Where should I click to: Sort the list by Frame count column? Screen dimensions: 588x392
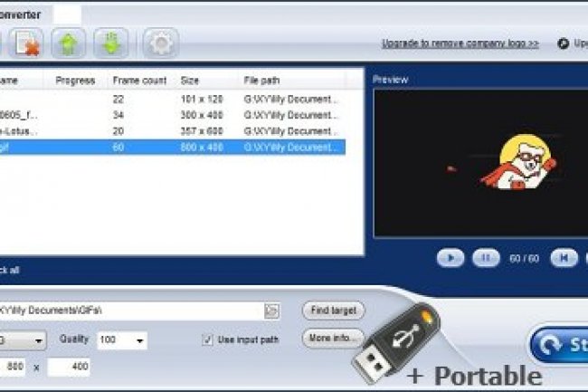(138, 81)
